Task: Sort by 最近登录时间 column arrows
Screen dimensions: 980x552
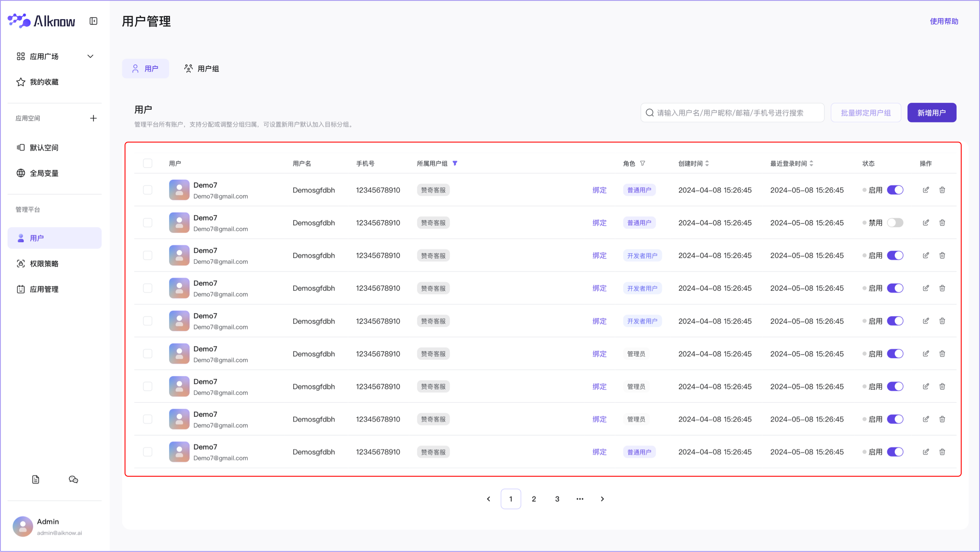Action: click(x=811, y=163)
